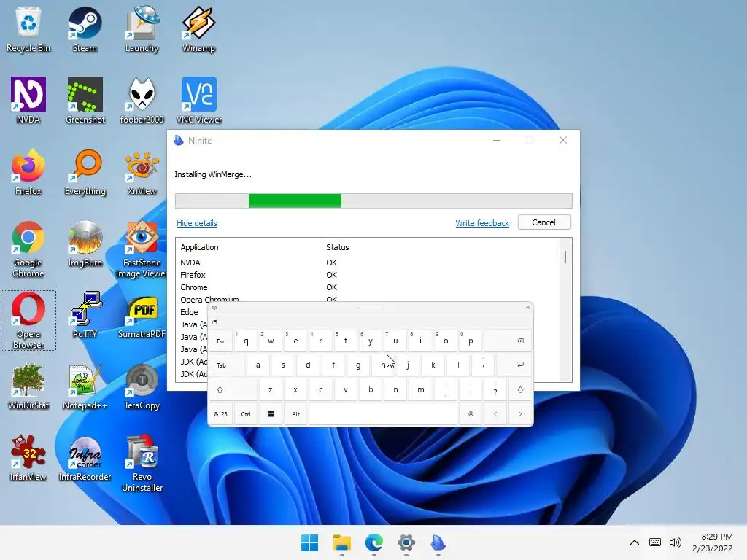Screen dimensions: 747x560
Task: Open File Explorer from the taskbar
Action: pos(341,542)
